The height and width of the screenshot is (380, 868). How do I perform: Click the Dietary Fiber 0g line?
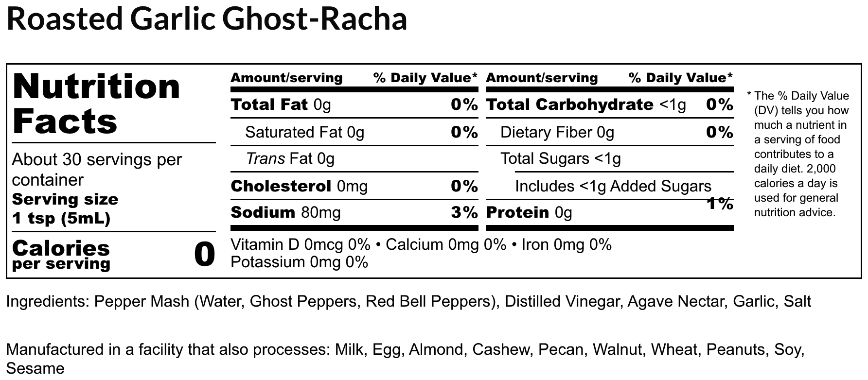557,132
